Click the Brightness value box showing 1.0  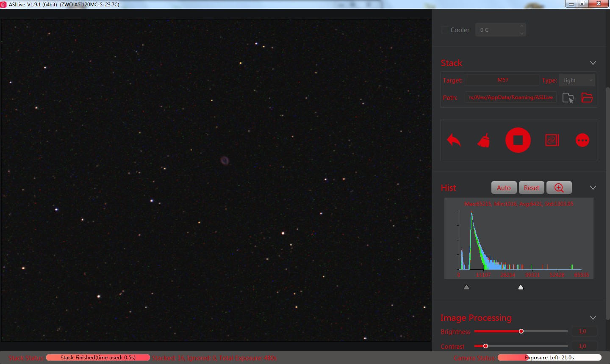click(x=584, y=331)
